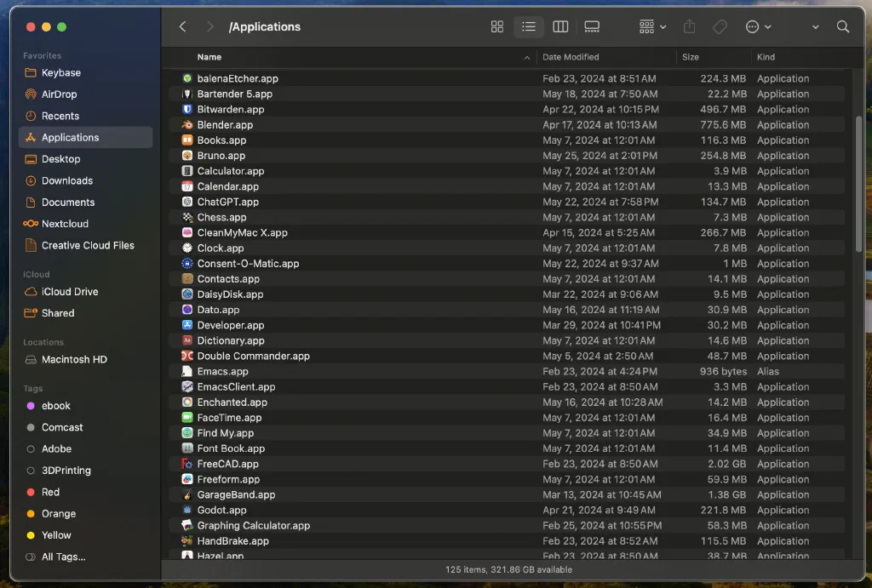Select the Bartender 5.app icon
This screenshot has height=588, width=872.
click(x=187, y=94)
